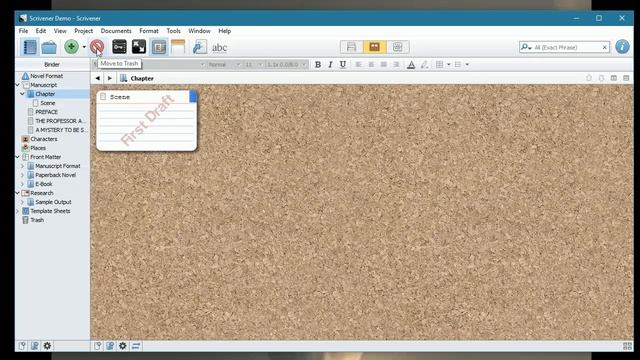Expand the Manuscript Format folder
Image resolution: width=640 pixels, height=360 pixels.
tap(22, 166)
